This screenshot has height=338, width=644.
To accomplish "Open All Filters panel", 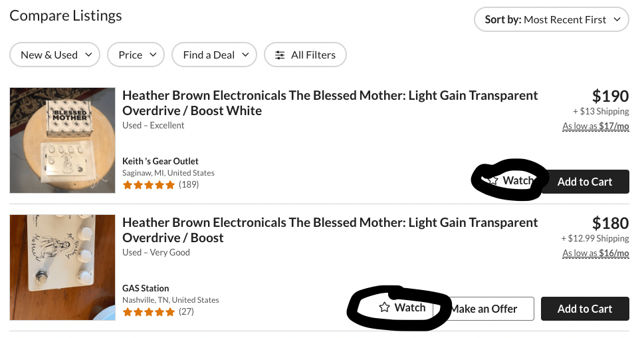I will click(x=305, y=55).
